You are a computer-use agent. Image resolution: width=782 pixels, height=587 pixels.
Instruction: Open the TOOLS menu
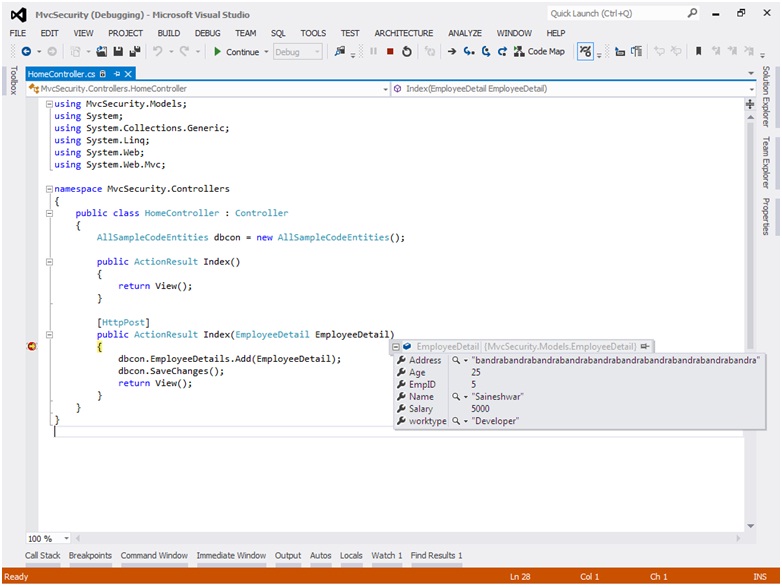[x=313, y=33]
